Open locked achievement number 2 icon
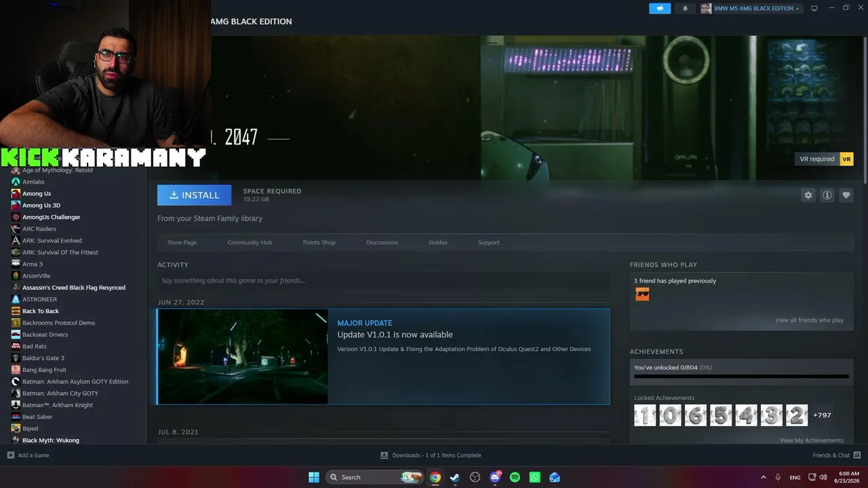 point(797,415)
